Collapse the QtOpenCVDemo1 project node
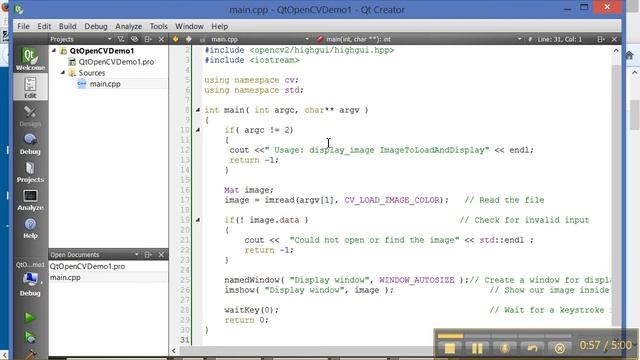Image resolution: width=640 pixels, height=360 pixels. 54,51
